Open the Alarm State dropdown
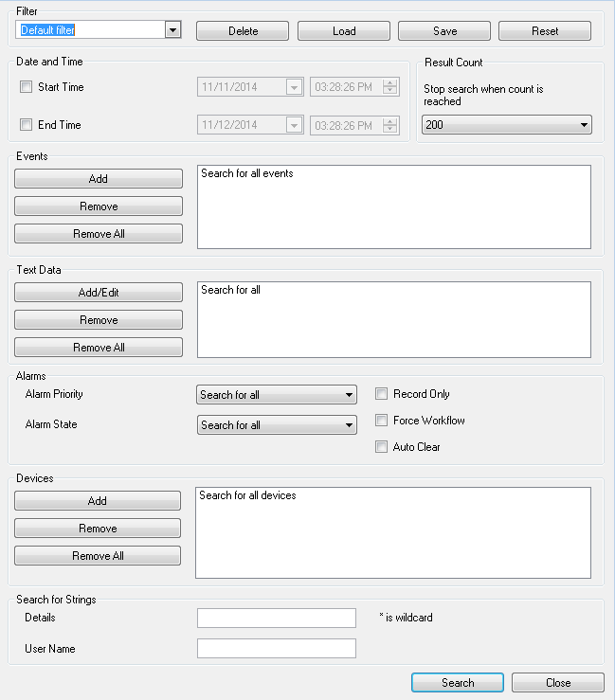Image resolution: width=615 pixels, height=700 pixels. click(277, 425)
